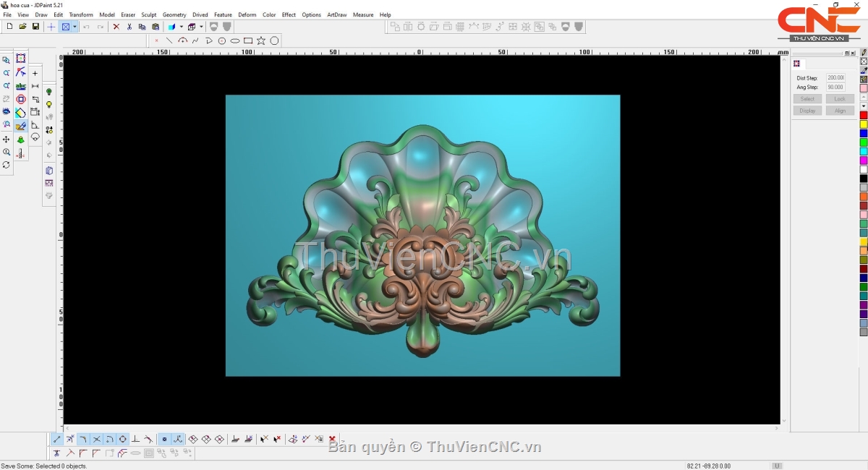Select the rectangle drawing tool
The image size is (868, 470).
(x=248, y=40)
